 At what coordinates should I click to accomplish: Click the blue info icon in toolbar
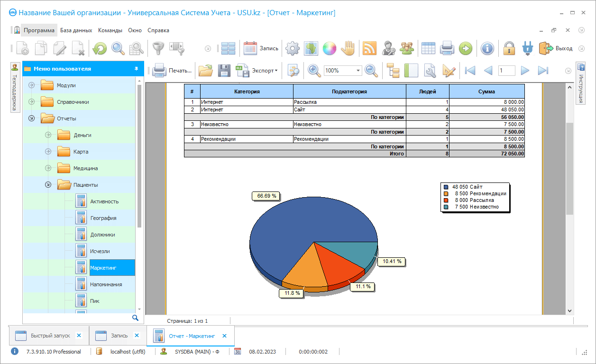point(487,48)
